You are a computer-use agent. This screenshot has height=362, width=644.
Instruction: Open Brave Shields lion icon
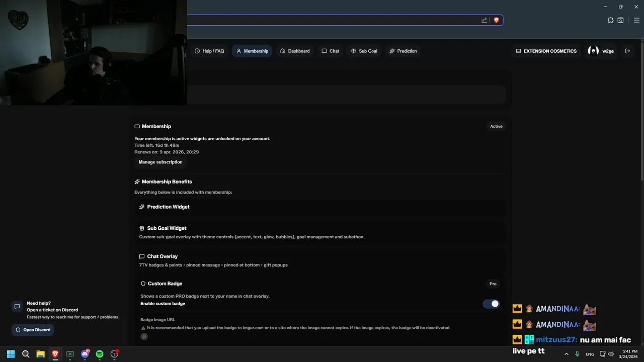[x=496, y=20]
